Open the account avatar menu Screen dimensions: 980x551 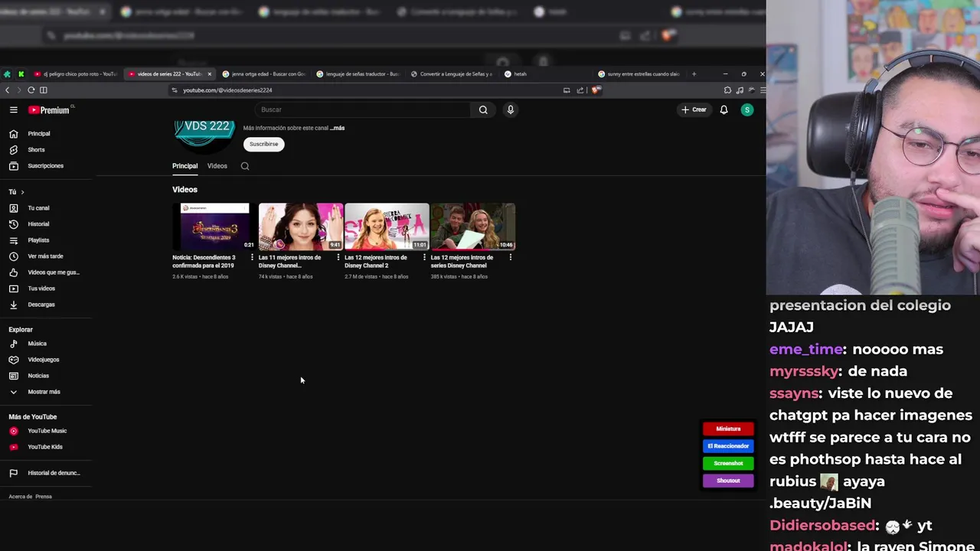(747, 110)
